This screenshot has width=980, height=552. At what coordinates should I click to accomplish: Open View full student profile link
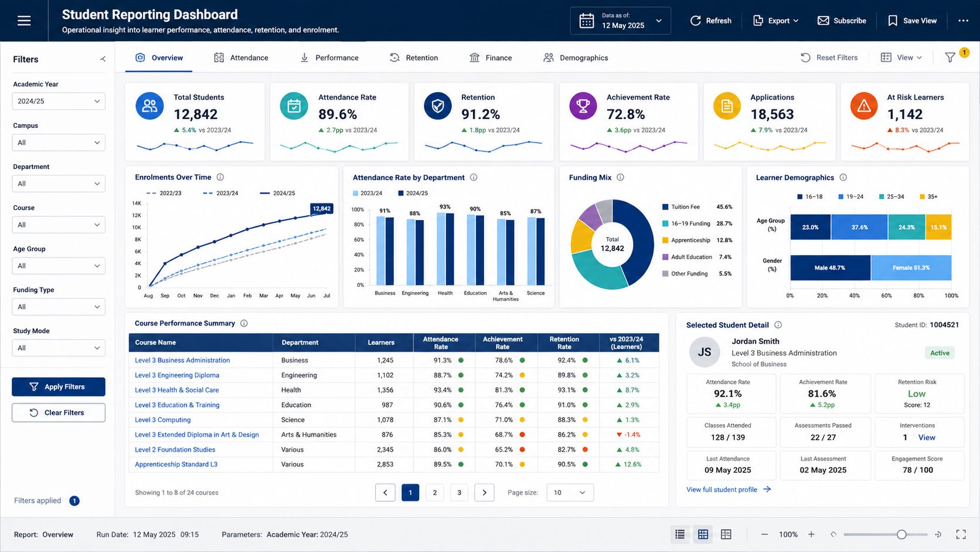coord(729,489)
